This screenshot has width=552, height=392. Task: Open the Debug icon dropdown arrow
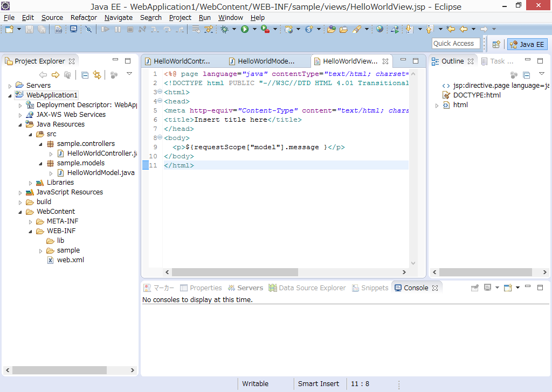[x=234, y=29]
